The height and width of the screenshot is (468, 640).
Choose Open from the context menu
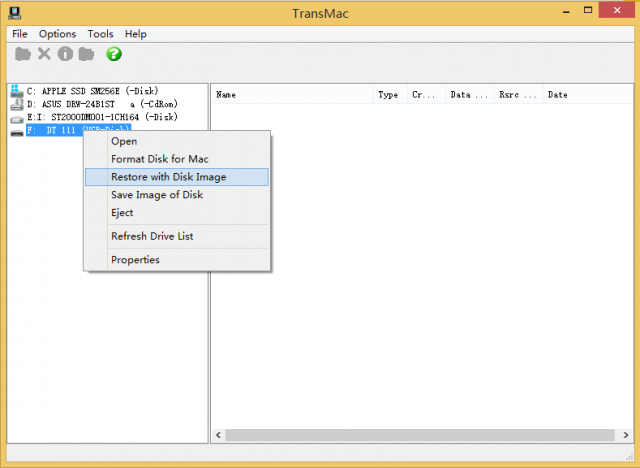pyautogui.click(x=177, y=141)
